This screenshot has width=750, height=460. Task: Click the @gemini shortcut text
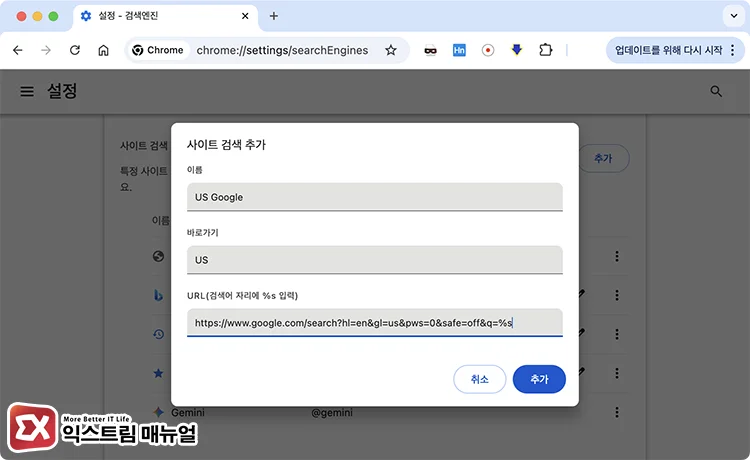click(332, 412)
